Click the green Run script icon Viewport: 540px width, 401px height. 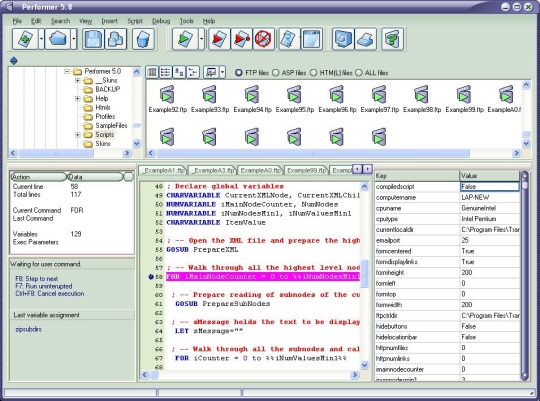pyautogui.click(x=185, y=39)
